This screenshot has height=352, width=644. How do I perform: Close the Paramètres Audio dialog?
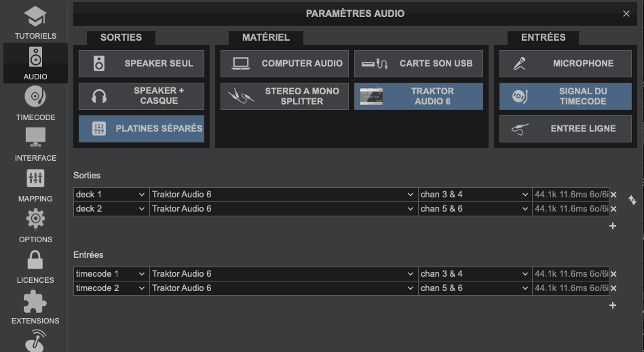pos(626,14)
